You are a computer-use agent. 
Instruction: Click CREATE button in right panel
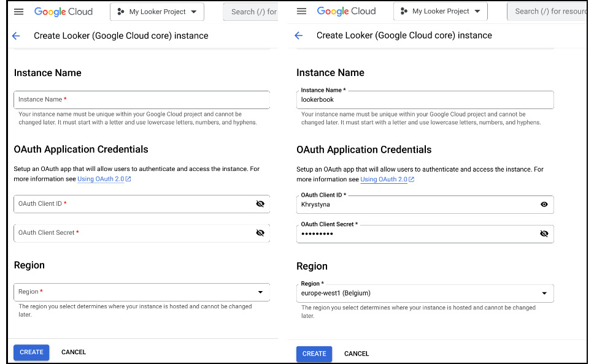tap(314, 354)
